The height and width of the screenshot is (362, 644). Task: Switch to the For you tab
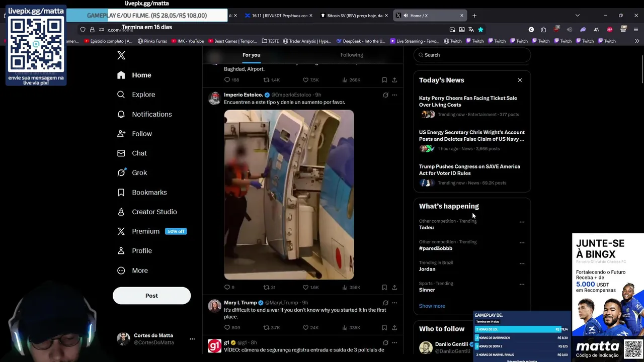pyautogui.click(x=252, y=55)
